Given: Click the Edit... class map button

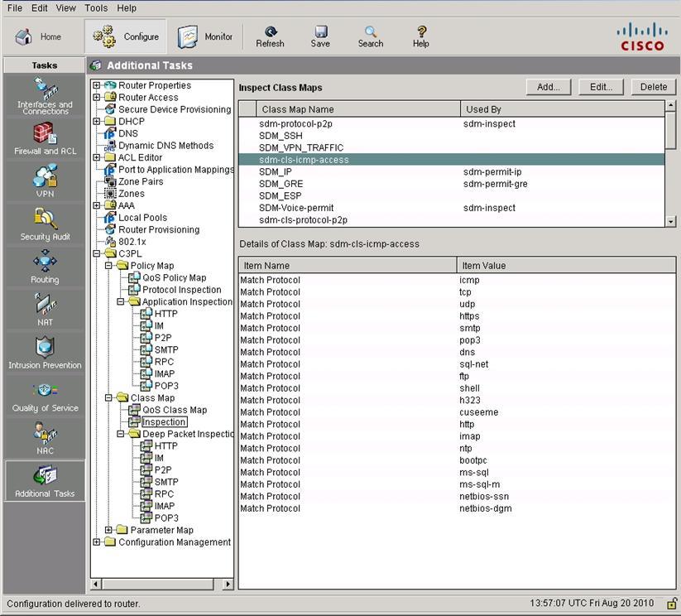Looking at the screenshot, I should (x=601, y=87).
